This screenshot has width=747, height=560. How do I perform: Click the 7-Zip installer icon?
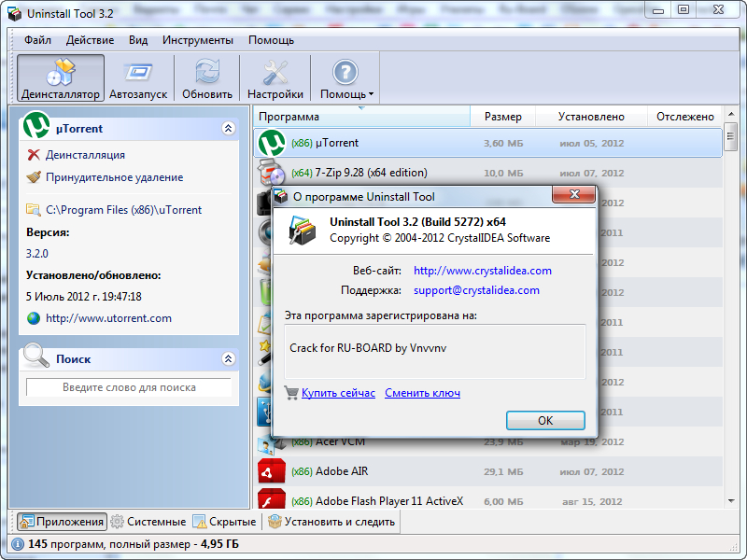pos(271,173)
